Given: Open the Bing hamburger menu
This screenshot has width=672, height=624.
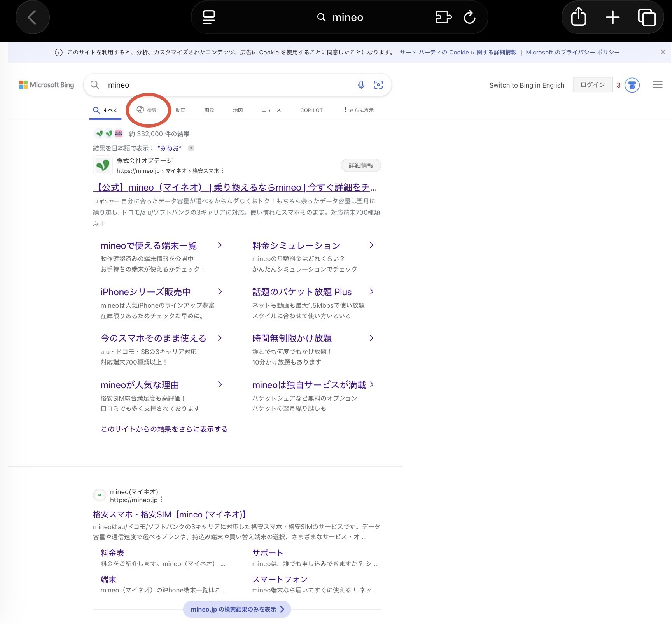Looking at the screenshot, I should tap(657, 85).
